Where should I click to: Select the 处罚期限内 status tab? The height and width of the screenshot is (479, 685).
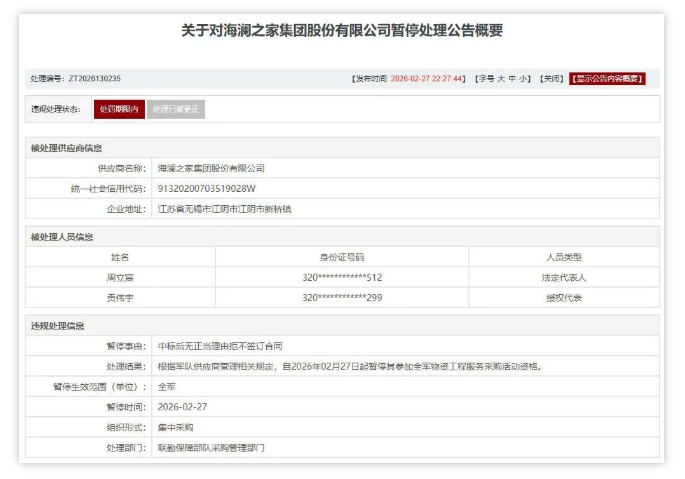point(119,109)
